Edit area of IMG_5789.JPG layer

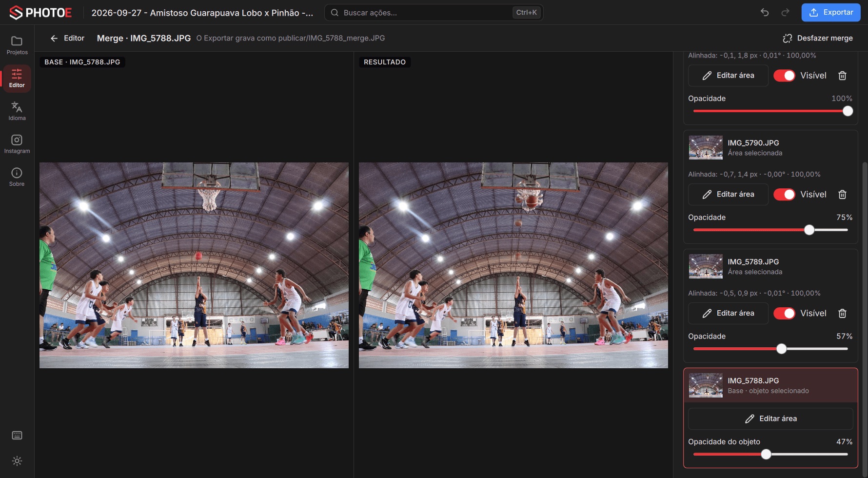pyautogui.click(x=728, y=314)
